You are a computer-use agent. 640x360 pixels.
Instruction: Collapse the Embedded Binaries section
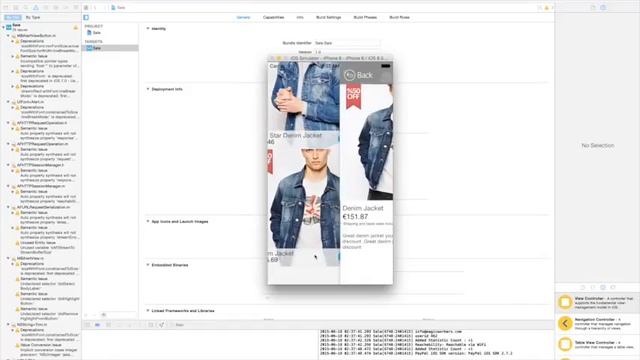click(148, 265)
